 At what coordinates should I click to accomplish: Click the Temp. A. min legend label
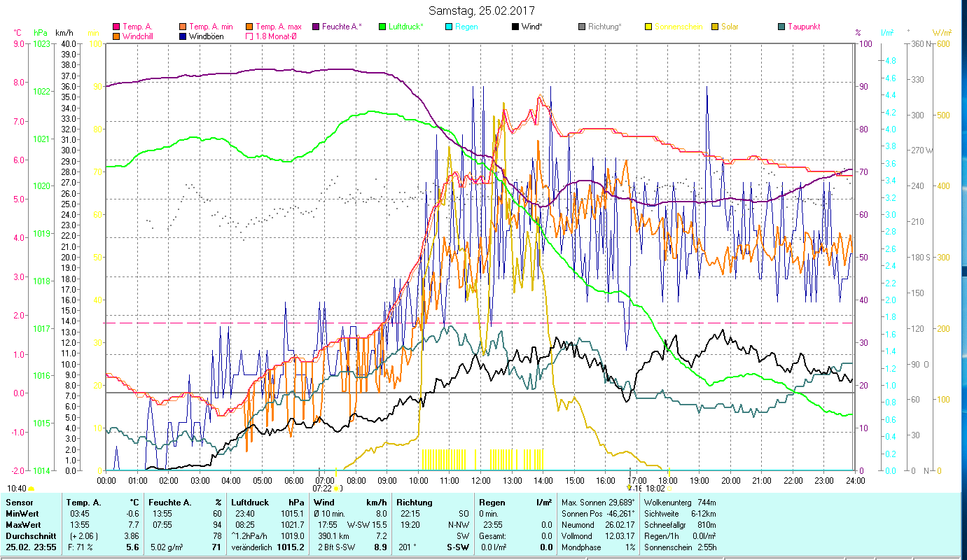point(211,27)
